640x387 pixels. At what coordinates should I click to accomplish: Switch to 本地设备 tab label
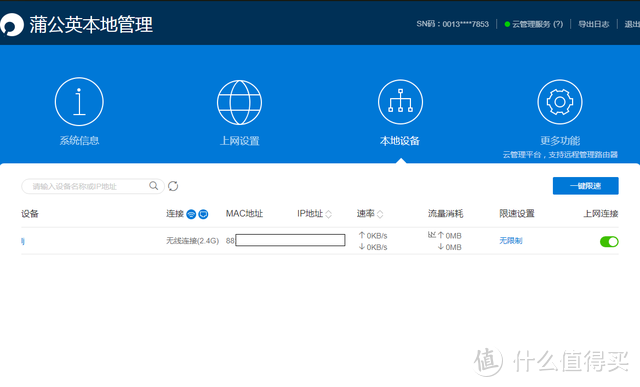(x=400, y=141)
